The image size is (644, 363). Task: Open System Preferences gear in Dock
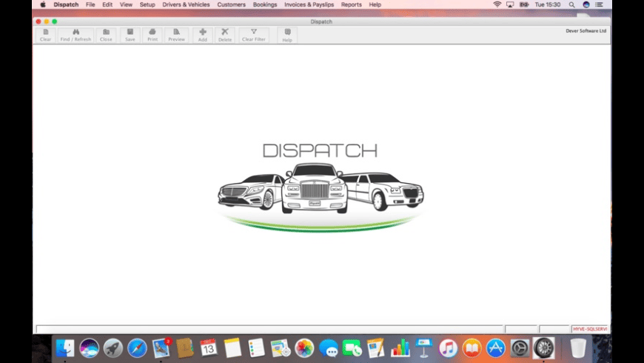520,348
